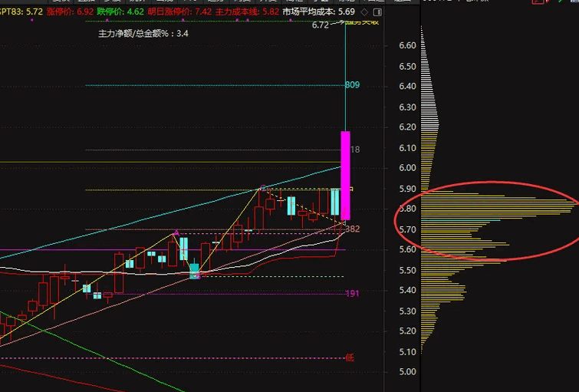Click the diamond icon beside 市场平均成本

[x=364, y=12]
